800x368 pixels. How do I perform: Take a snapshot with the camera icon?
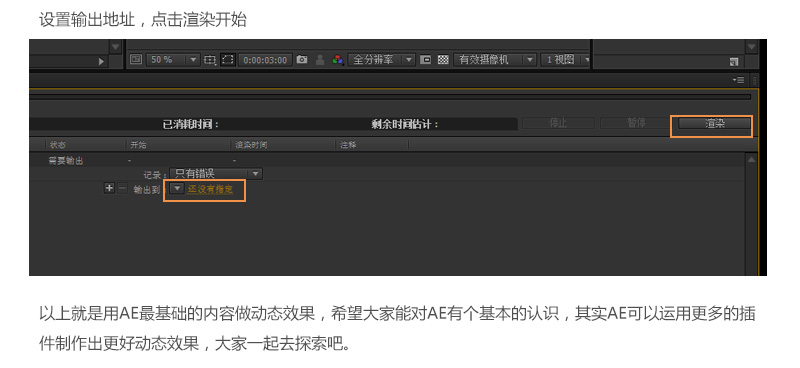(302, 60)
